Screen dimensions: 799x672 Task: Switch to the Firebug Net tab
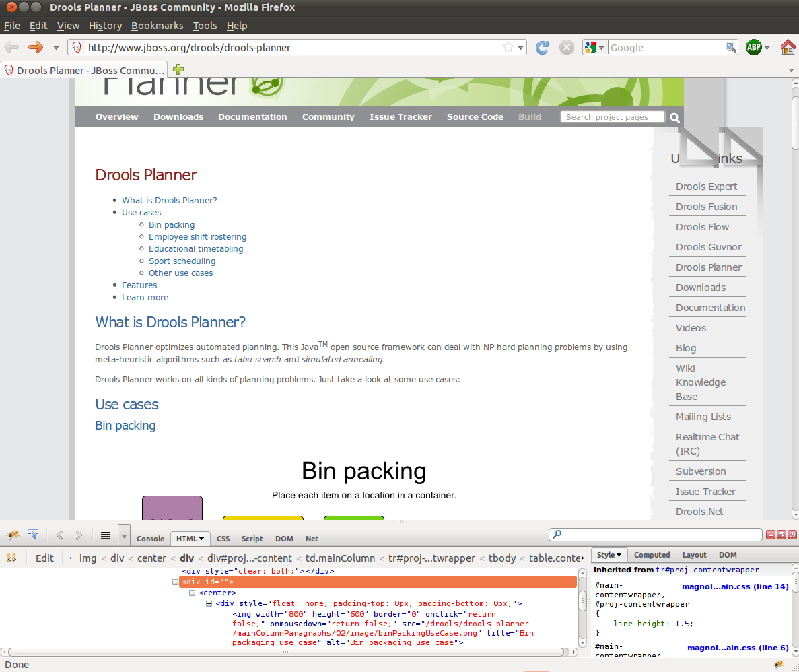click(312, 539)
